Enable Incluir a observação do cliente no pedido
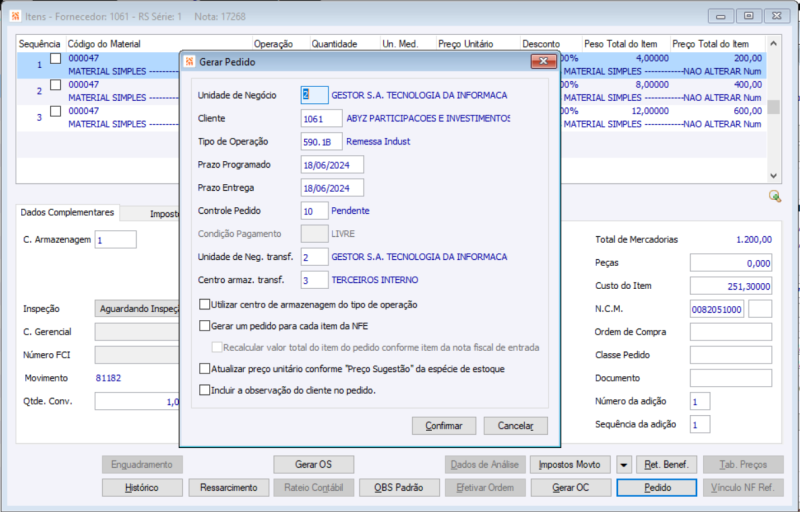This screenshot has width=800, height=512. click(205, 390)
